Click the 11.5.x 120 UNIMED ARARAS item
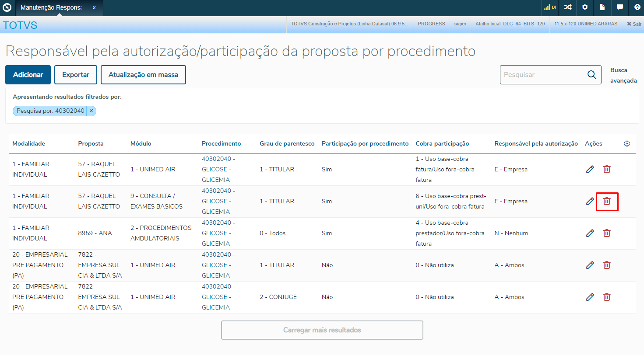This screenshot has width=644, height=355. (x=586, y=24)
